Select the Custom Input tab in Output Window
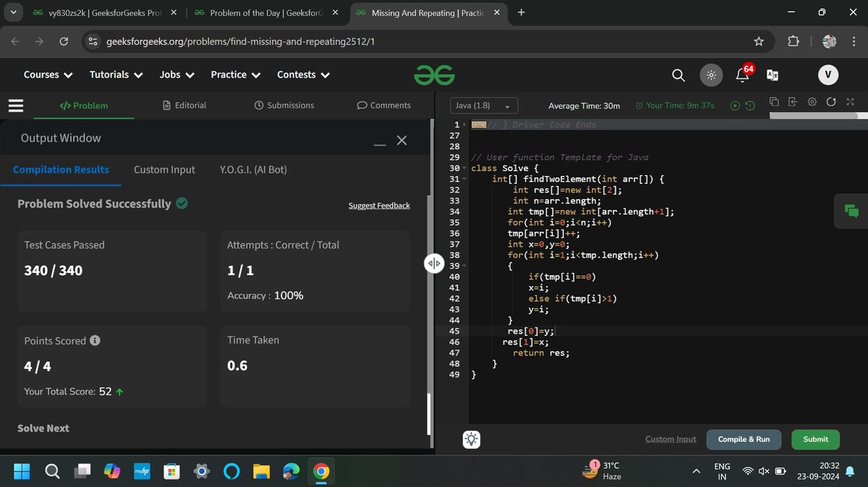868x487 pixels. click(164, 169)
